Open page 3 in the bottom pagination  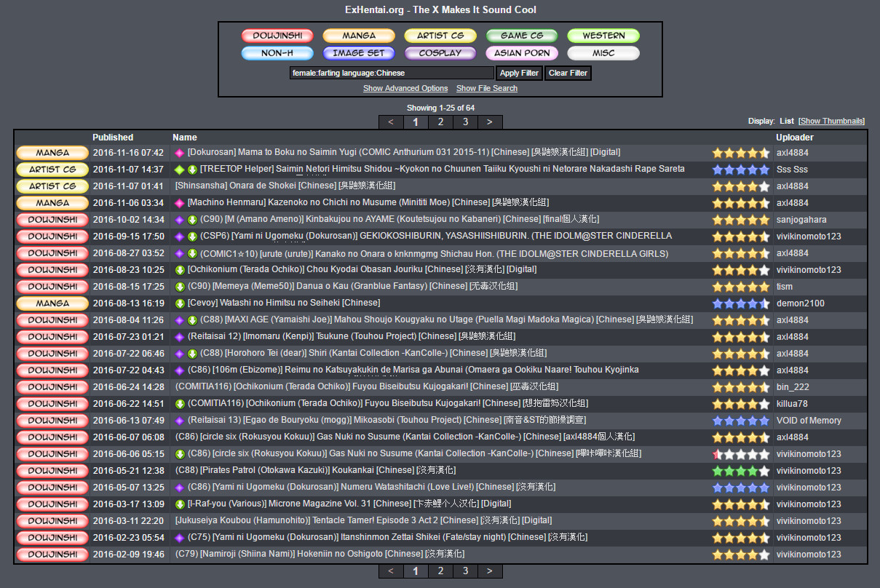tap(465, 571)
